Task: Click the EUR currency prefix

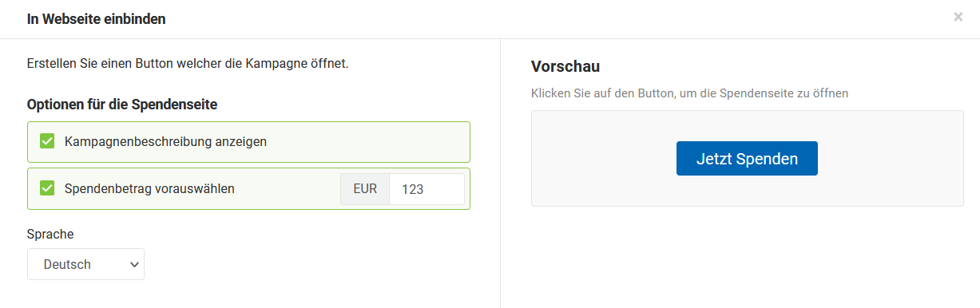Action: coord(365,189)
